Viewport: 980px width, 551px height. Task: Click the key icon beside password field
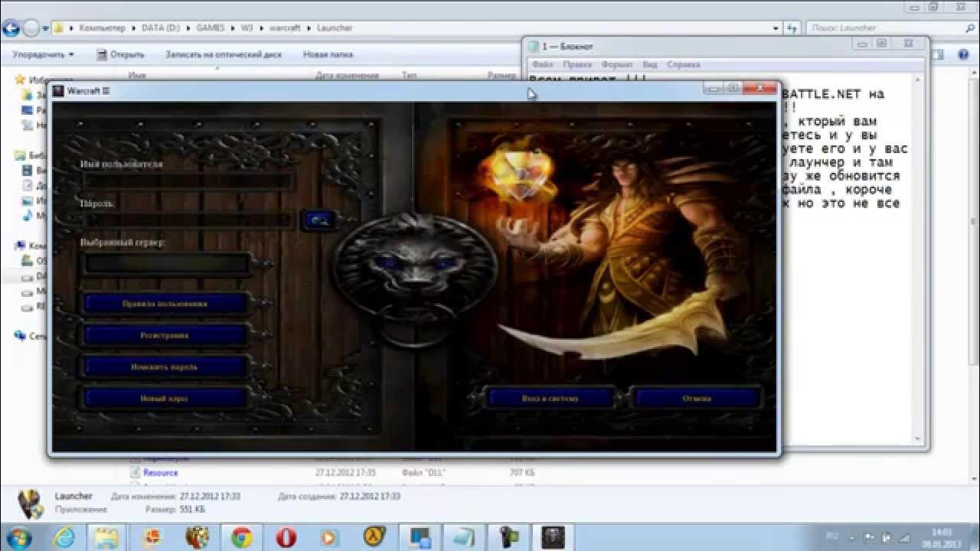pos(318,220)
